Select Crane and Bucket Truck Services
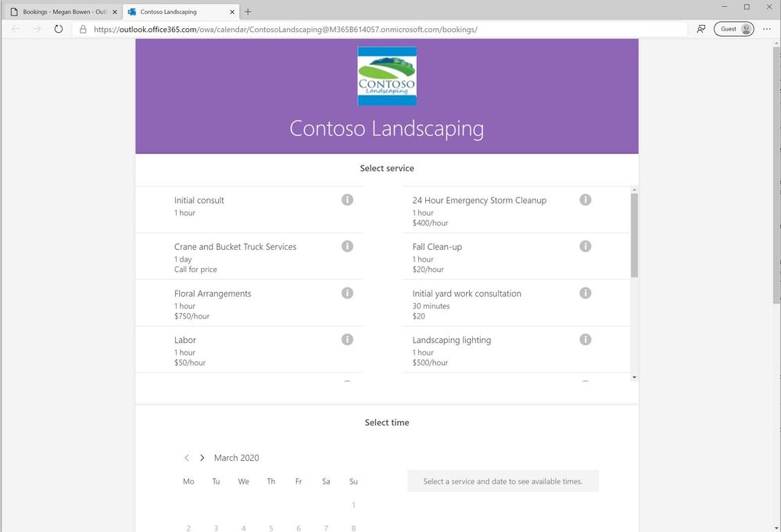The height and width of the screenshot is (532, 781). [x=249, y=255]
